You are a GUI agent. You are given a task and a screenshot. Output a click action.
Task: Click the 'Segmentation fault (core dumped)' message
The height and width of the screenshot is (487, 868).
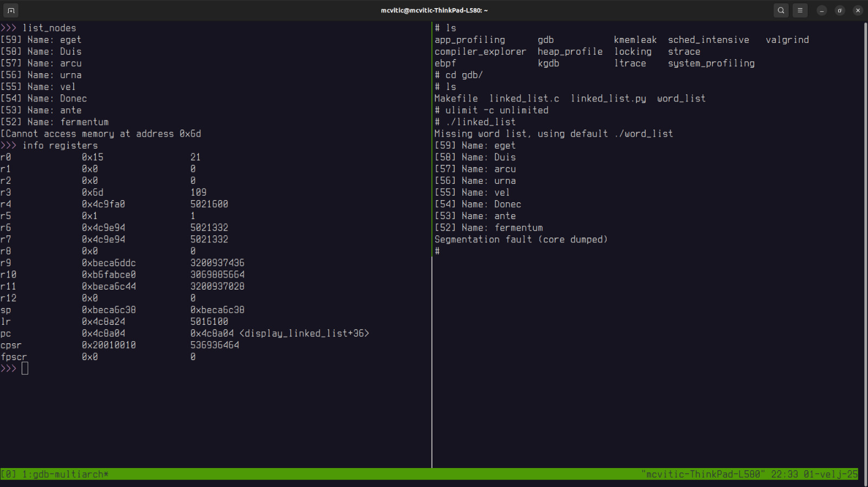[521, 240]
